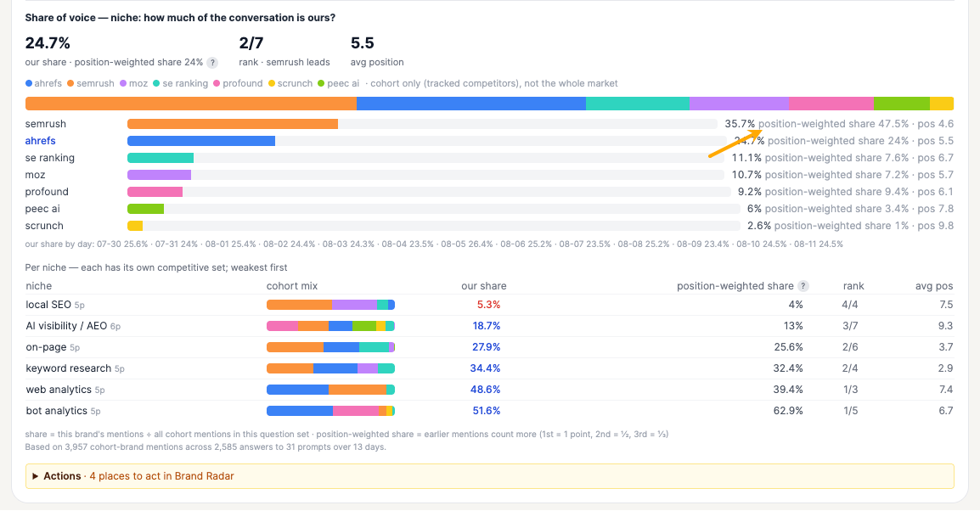Select the 'keyword research' niche row

(x=489, y=368)
